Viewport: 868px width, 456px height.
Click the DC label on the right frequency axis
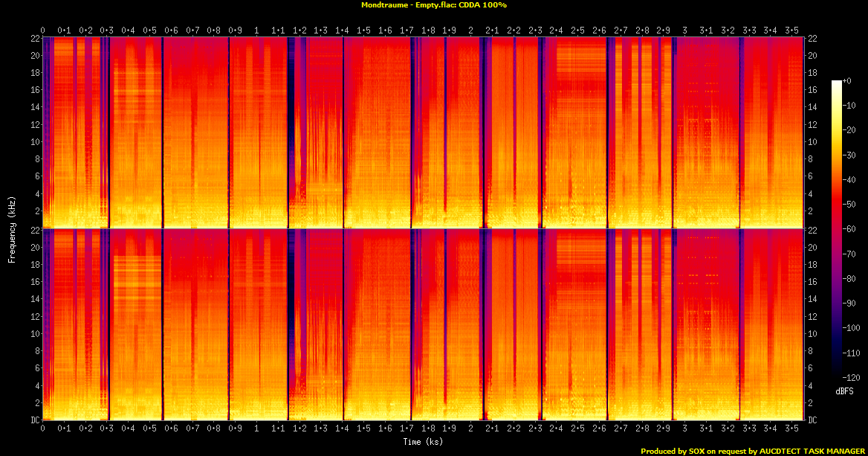[x=812, y=420]
